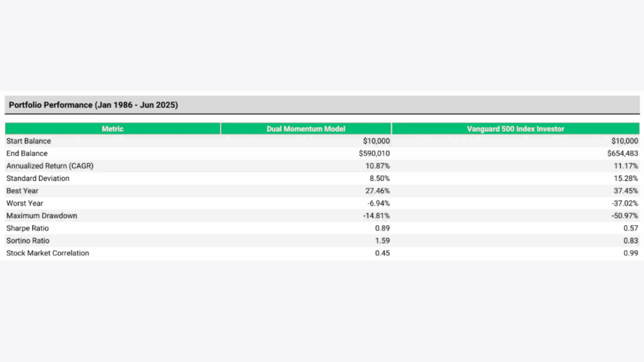
Task: Click the Sortino Ratio row label
Action: [x=28, y=241]
